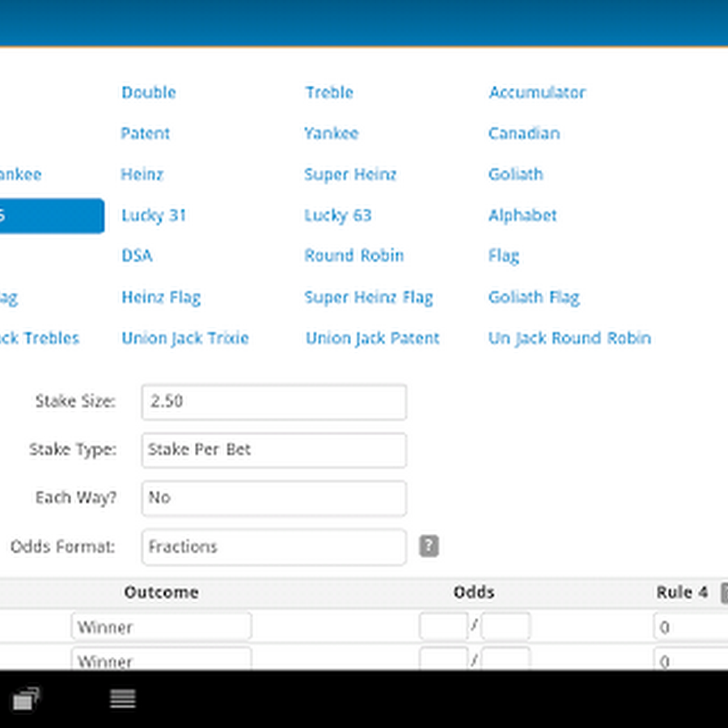This screenshot has height=728, width=728.
Task: Open the Each Way dropdown
Action: click(x=274, y=498)
